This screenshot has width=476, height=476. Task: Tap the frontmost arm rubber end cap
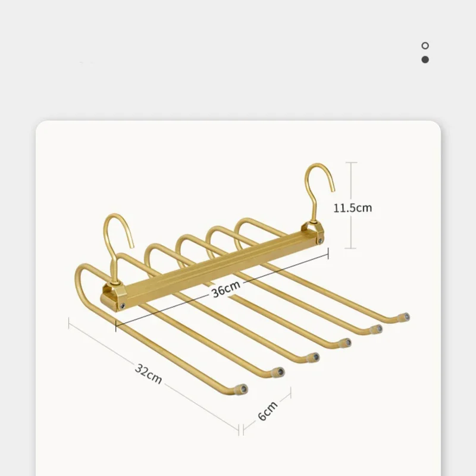click(242, 389)
